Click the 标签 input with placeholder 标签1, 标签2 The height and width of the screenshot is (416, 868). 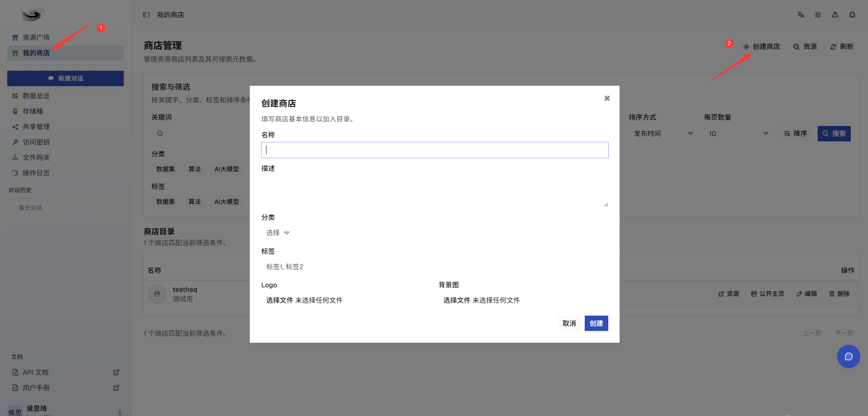tap(435, 267)
